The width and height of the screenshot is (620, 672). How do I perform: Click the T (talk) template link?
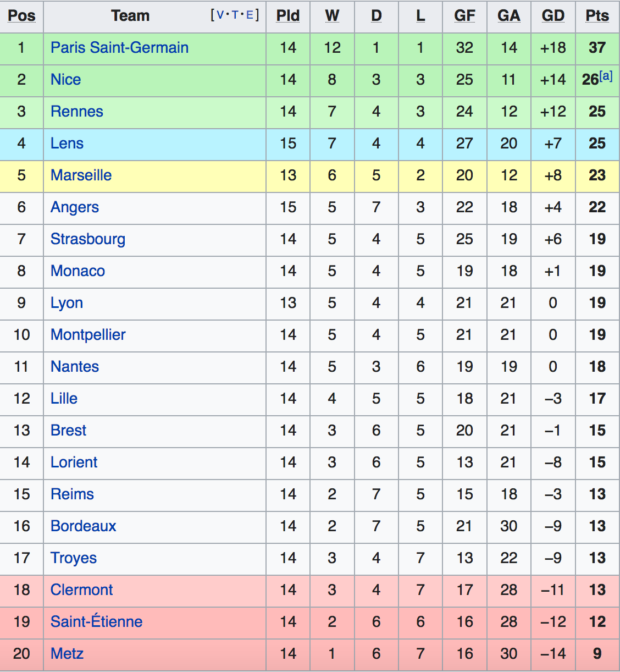coord(235,15)
